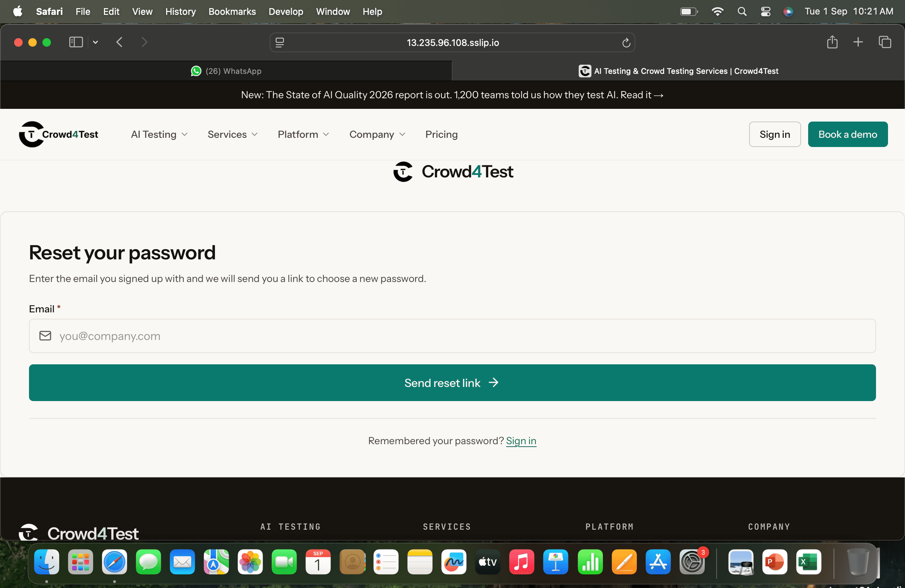This screenshot has width=905, height=588.
Task: Select the Crowd4Test Safari tab
Action: coord(678,71)
